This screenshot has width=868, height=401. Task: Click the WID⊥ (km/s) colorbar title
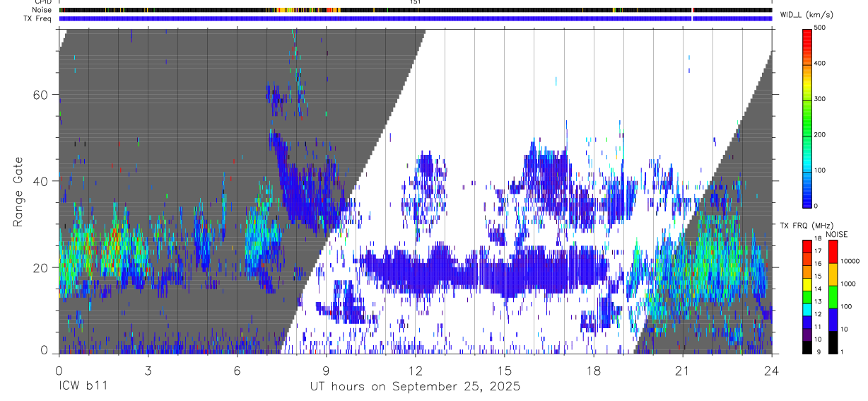tap(807, 14)
